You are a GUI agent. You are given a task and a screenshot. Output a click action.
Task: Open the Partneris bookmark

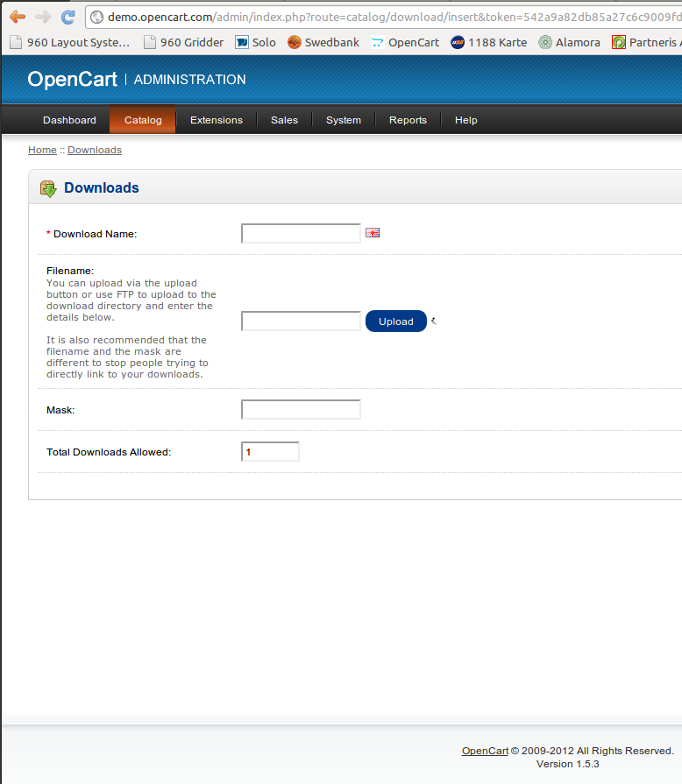[646, 43]
